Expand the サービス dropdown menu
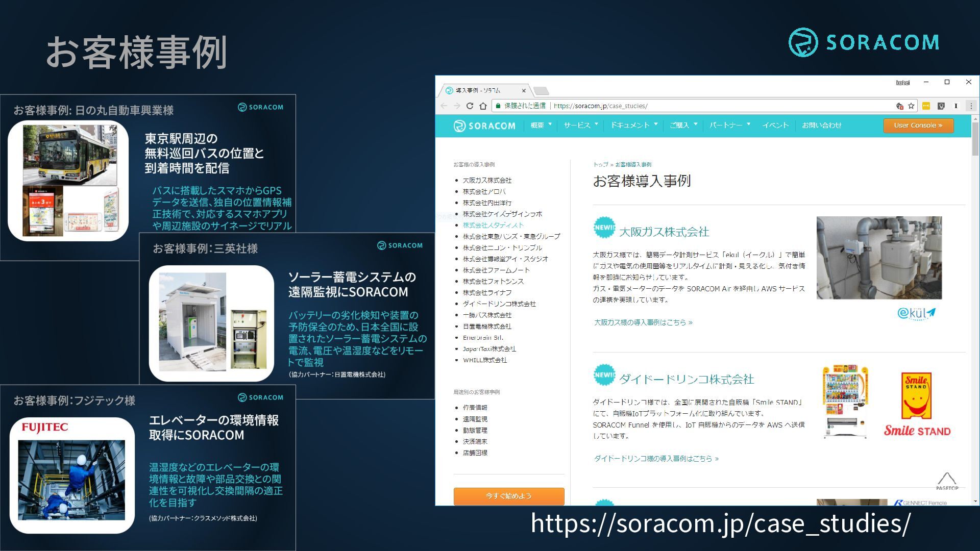This screenshot has height=551, width=980. tap(581, 126)
